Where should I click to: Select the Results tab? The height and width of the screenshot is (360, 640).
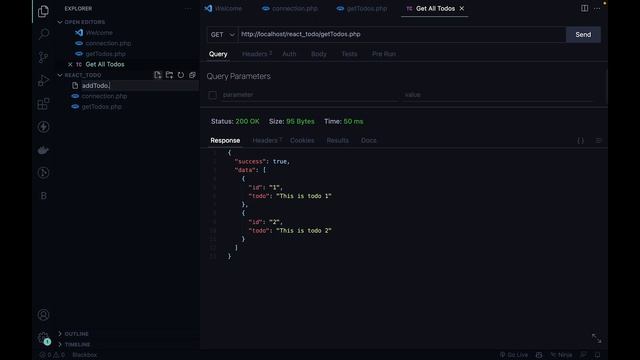pos(338,140)
